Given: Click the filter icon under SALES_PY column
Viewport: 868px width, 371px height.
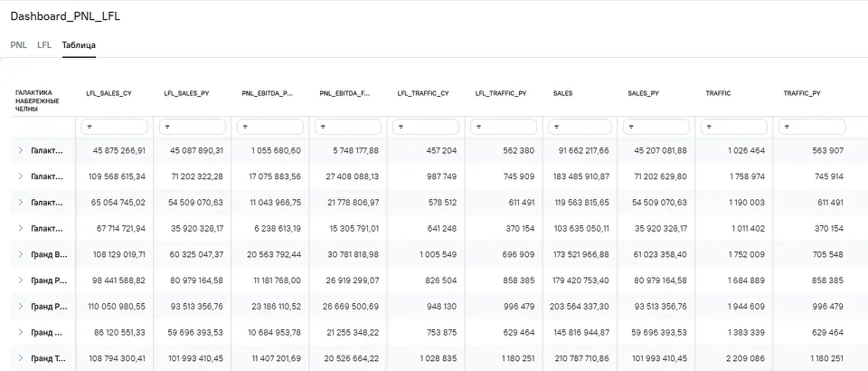Looking at the screenshot, I should [x=632, y=128].
